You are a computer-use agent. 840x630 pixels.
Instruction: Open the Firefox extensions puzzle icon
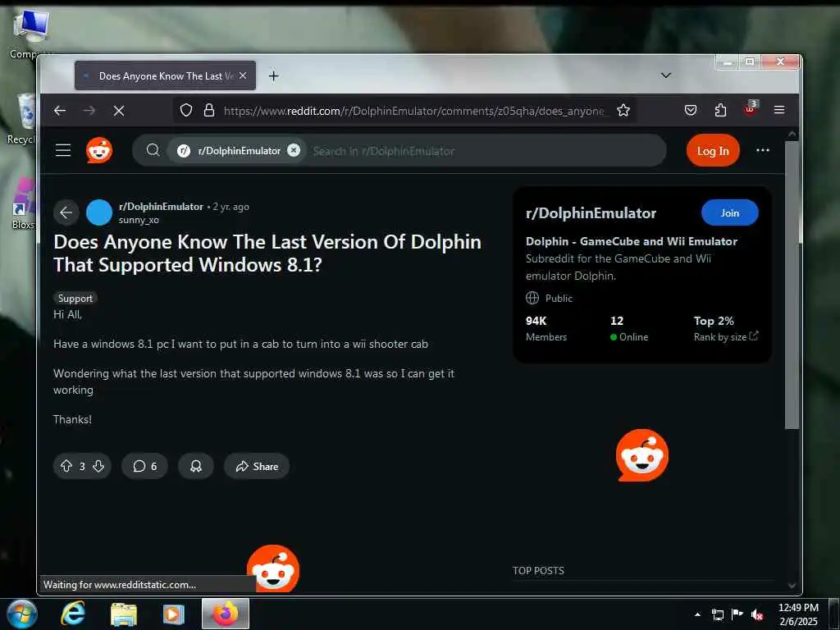pyautogui.click(x=720, y=111)
